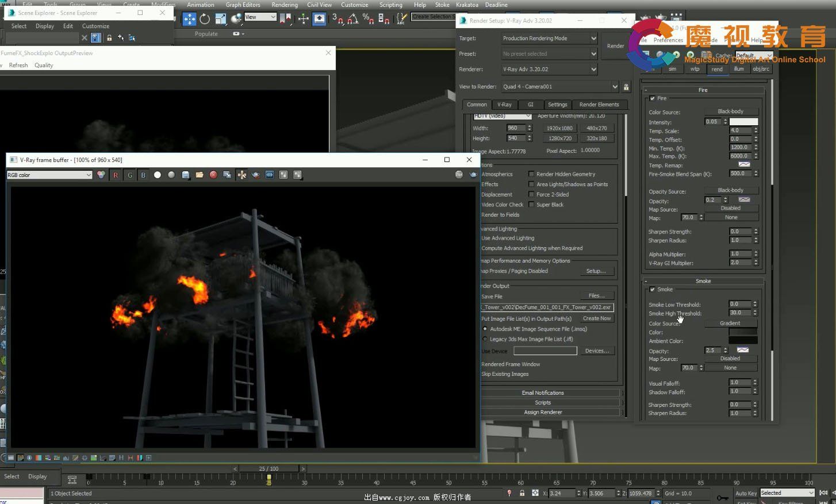Open the View reference coordinate dropdown
The height and width of the screenshot is (504, 836).
260,17
